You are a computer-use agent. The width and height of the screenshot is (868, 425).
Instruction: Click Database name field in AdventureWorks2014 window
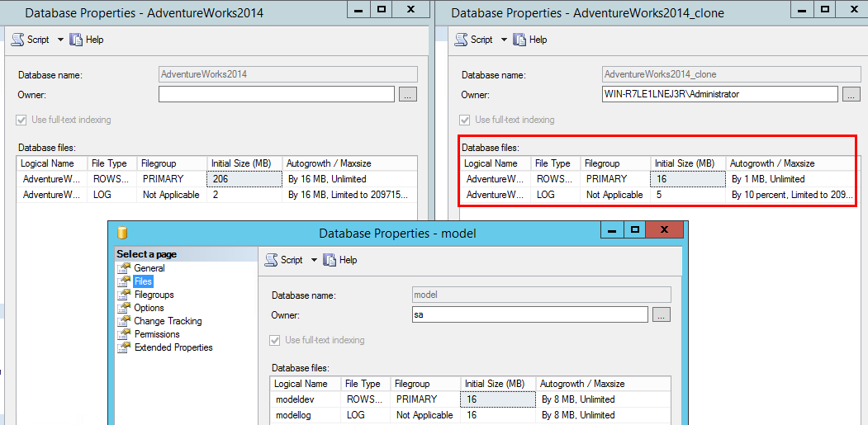coord(288,74)
